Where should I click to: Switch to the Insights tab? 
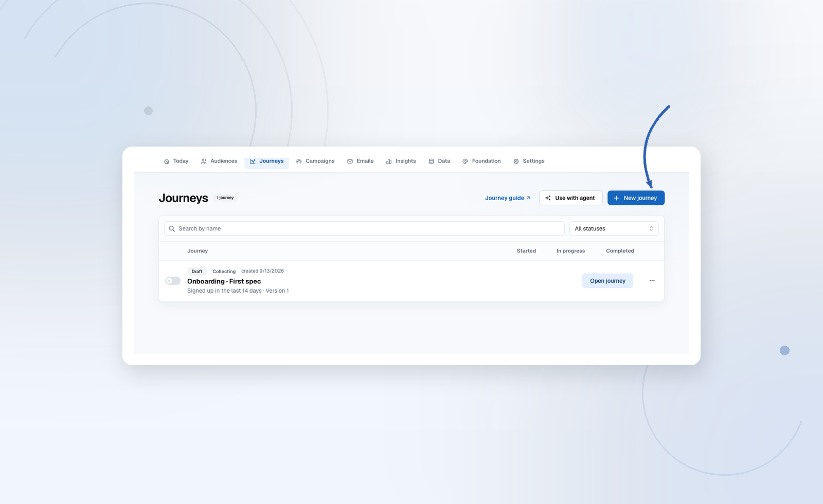pos(401,161)
